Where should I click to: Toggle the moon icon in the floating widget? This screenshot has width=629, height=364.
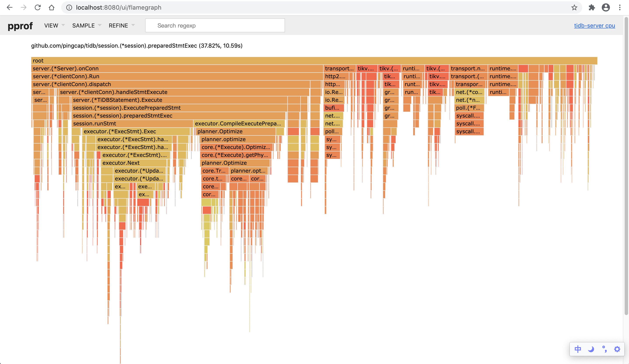click(591, 349)
